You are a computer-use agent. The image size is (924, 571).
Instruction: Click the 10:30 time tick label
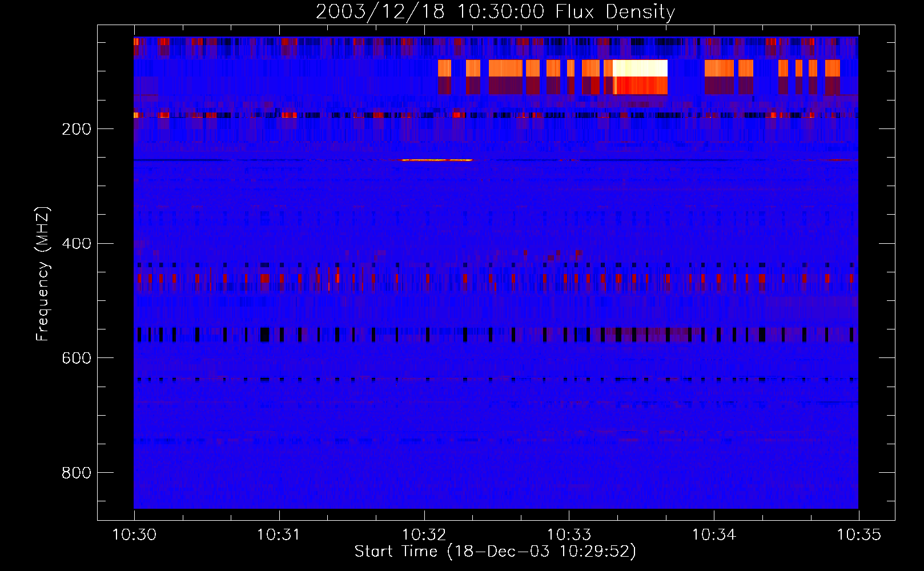134,534
